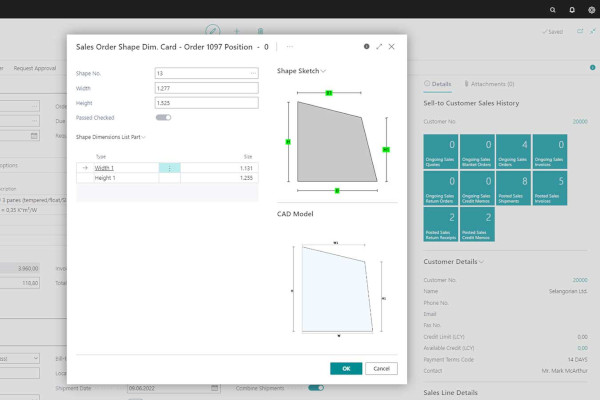Open the Ongoing Sales Invoices tile

coord(550,152)
